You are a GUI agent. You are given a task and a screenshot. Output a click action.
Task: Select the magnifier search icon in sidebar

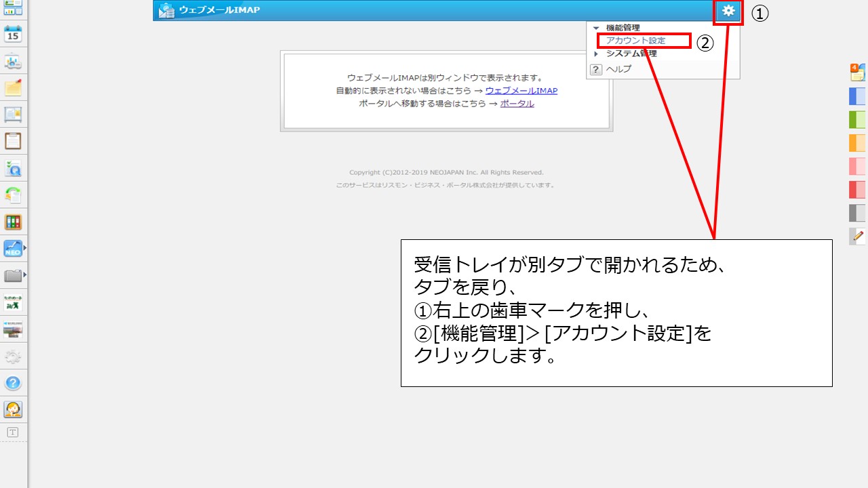[14, 167]
